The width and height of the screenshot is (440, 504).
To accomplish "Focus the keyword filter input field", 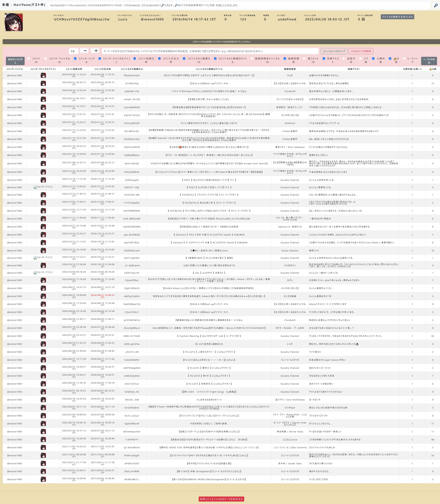I will [x=210, y=51].
